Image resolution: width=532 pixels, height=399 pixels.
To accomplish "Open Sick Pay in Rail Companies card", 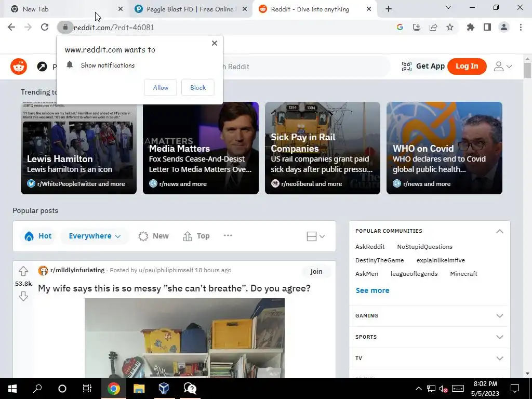I will pyautogui.click(x=323, y=148).
